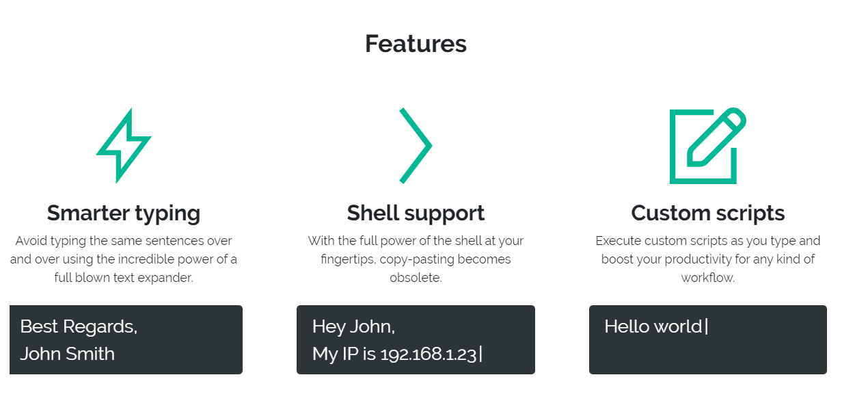
Task: Click the Custom scripts heading
Action: [707, 213]
